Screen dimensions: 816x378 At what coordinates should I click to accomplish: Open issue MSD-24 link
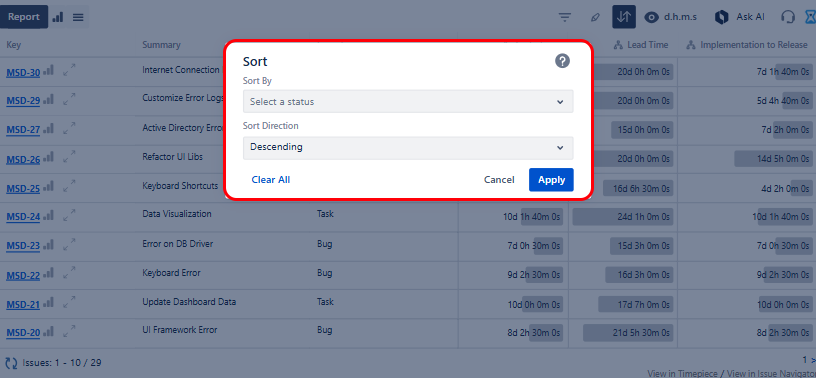[23, 218]
